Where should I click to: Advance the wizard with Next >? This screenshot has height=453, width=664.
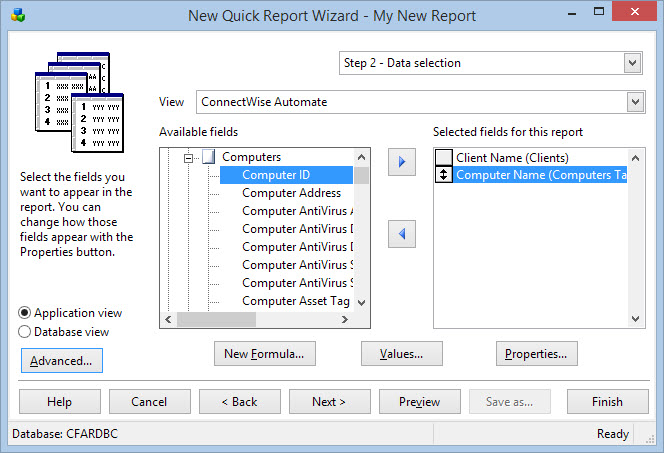pyautogui.click(x=329, y=401)
